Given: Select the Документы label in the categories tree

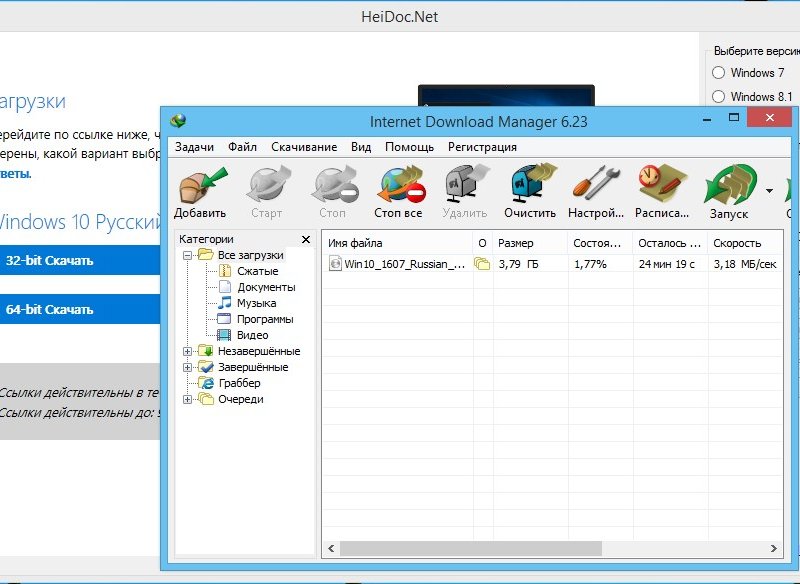Looking at the screenshot, I should tap(266, 287).
